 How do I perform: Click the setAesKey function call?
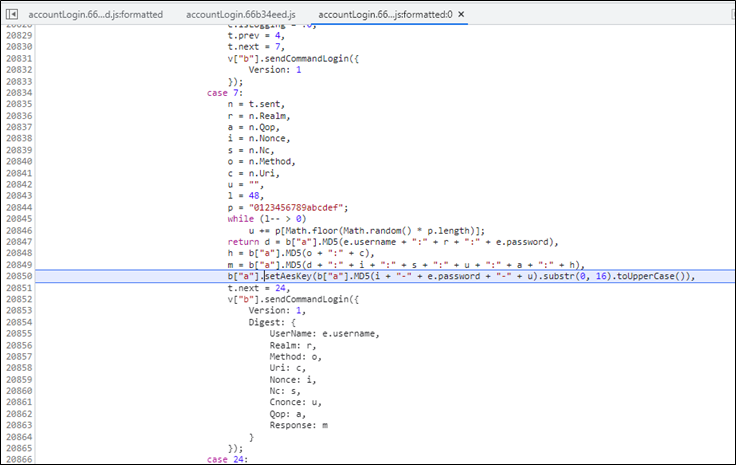click(x=288, y=276)
